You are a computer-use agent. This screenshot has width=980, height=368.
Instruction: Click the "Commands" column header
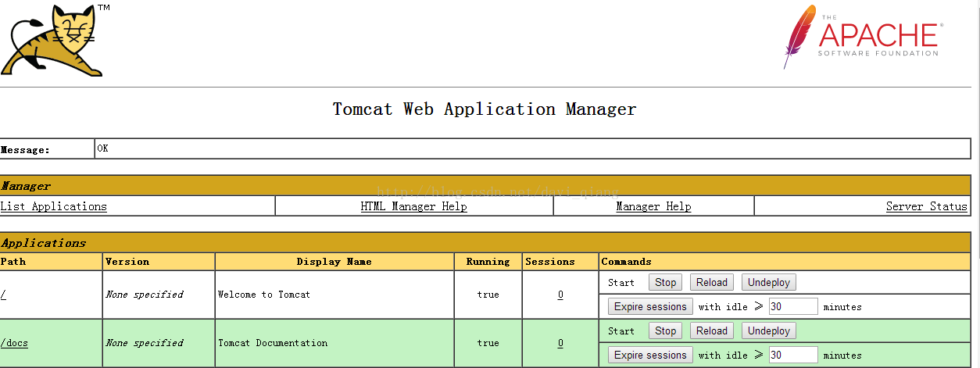tap(626, 262)
